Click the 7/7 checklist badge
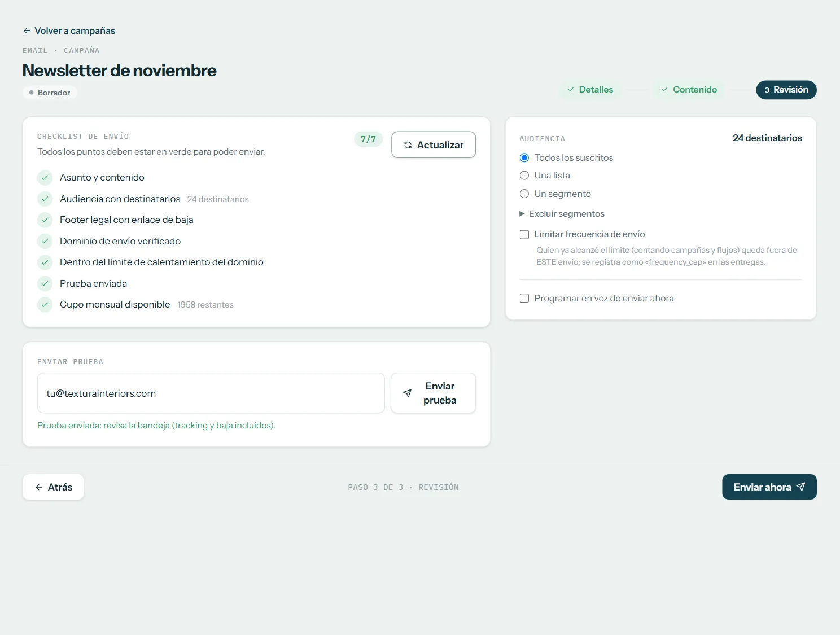 [x=368, y=139]
